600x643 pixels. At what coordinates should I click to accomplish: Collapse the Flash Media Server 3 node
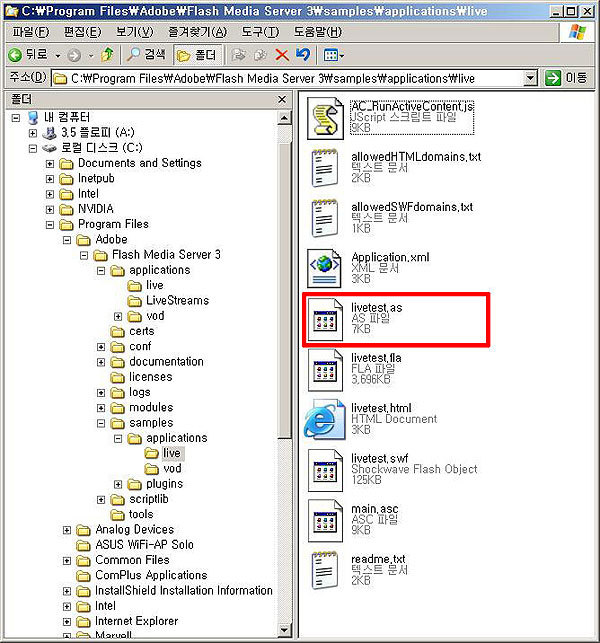coord(84,256)
